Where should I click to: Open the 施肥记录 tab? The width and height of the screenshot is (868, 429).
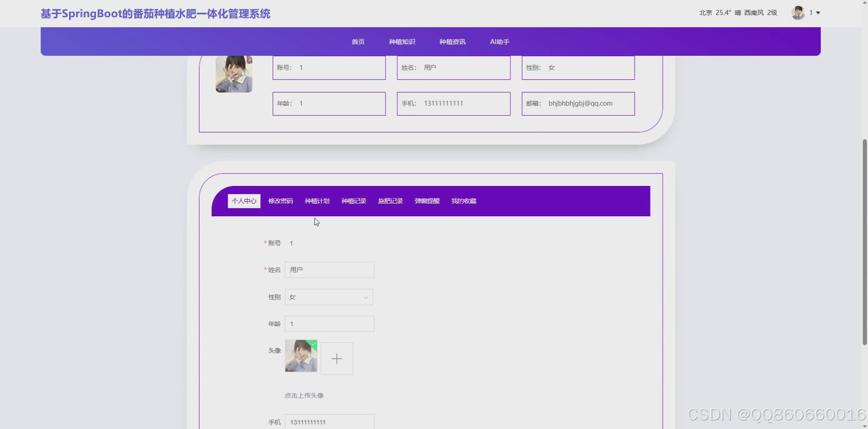point(391,201)
